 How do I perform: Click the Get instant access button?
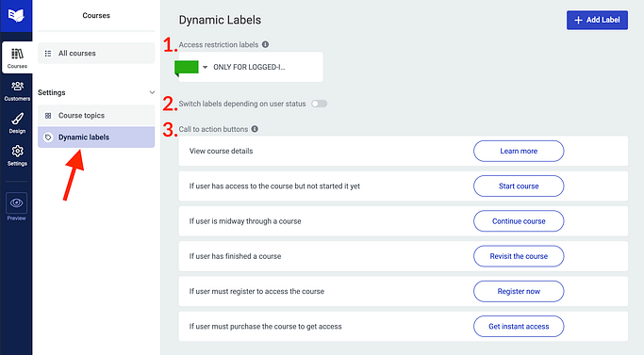[519, 326]
